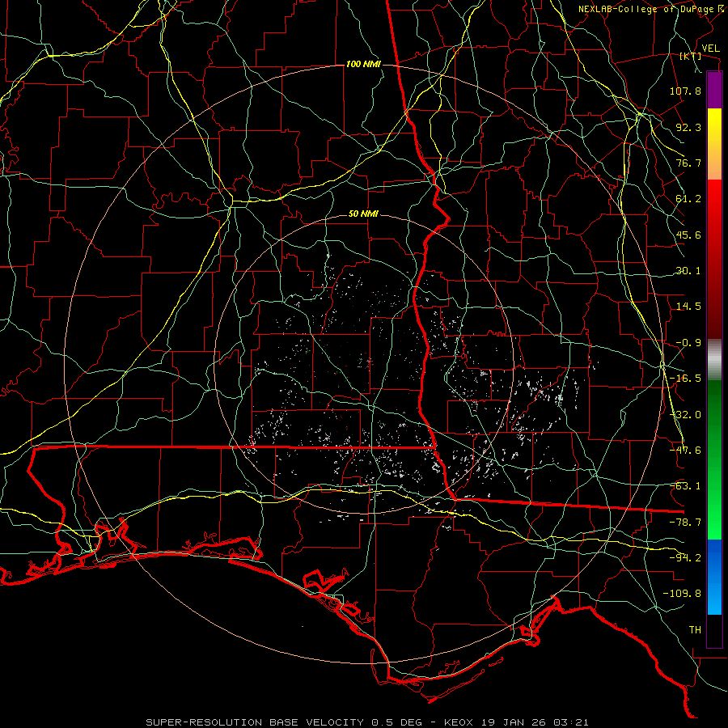Click the 14.5 legend value
This screenshot has height=728, width=728.
point(688,307)
